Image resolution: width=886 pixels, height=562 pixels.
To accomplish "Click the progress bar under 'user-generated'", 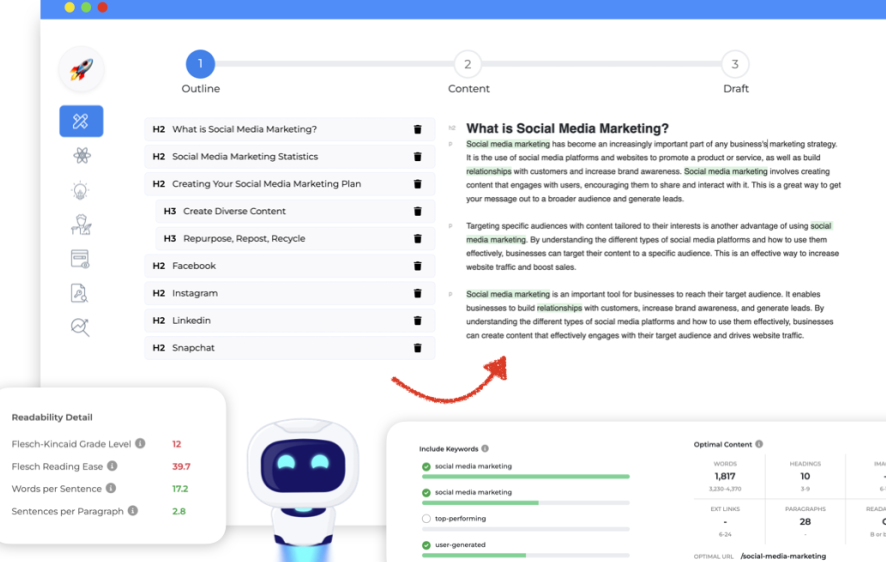I will point(525,555).
